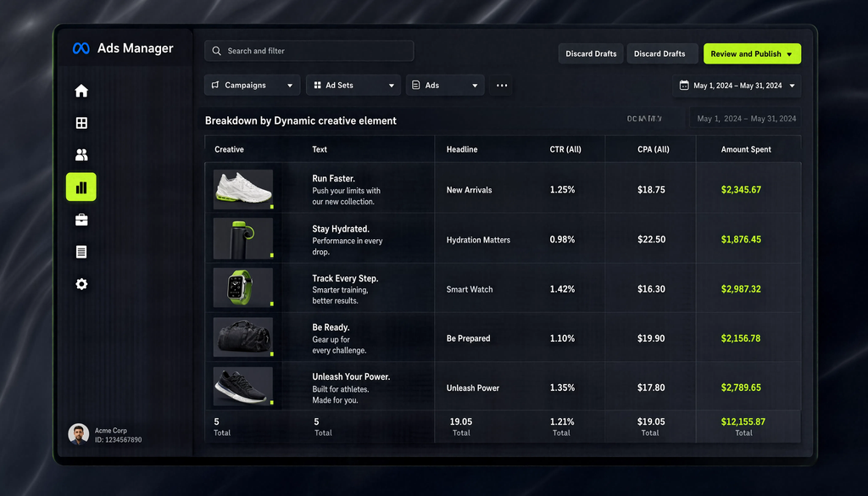
Task: Click the $2,156.78 amount spent
Action: coord(741,338)
